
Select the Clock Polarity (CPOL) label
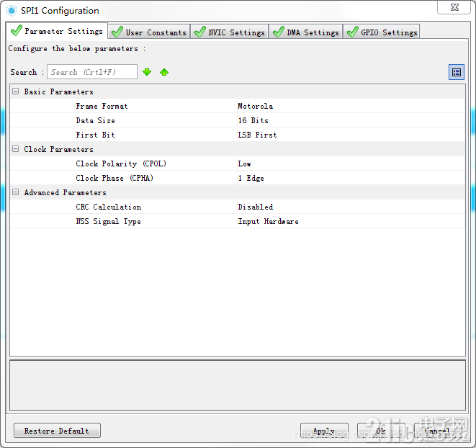121,163
